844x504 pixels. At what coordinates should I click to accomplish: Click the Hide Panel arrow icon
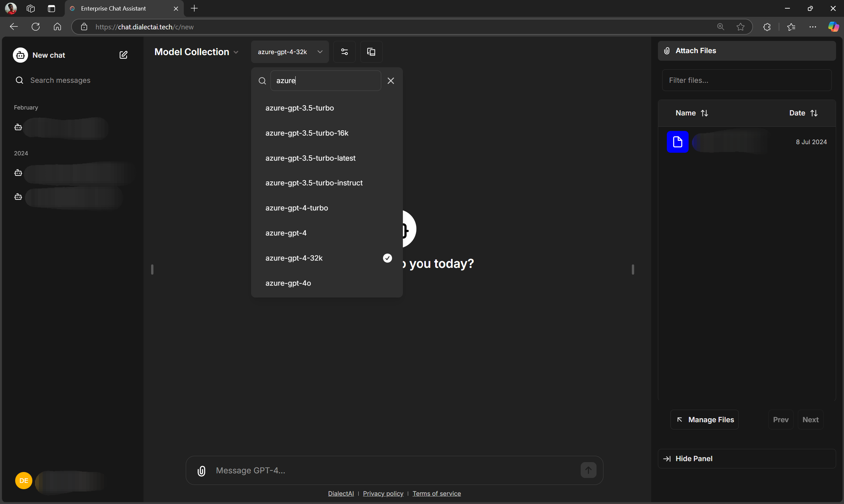tap(667, 459)
